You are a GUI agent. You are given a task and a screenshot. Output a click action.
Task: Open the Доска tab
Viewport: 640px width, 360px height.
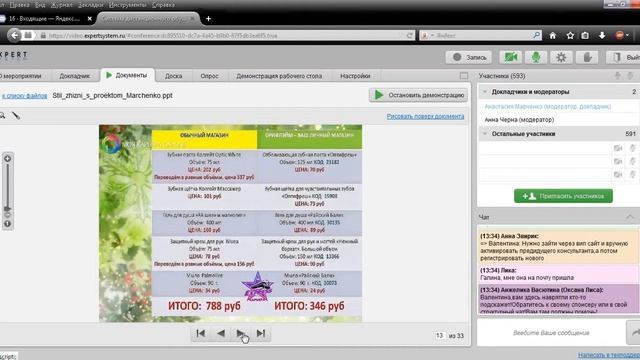(x=173, y=76)
